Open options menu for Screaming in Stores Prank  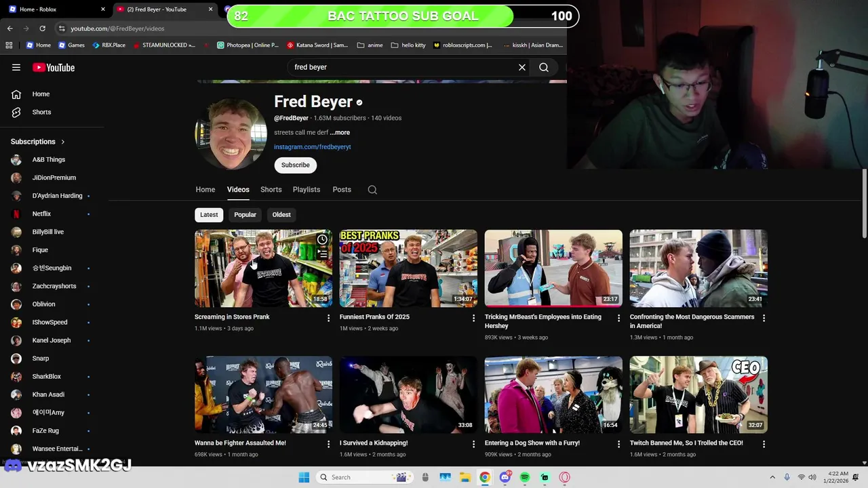click(x=328, y=318)
